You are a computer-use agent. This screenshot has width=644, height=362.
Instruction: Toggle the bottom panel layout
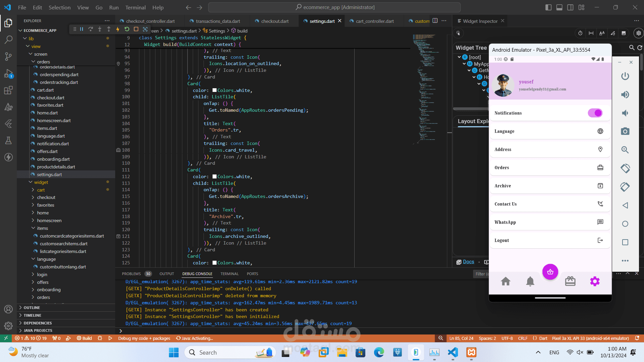559,7
